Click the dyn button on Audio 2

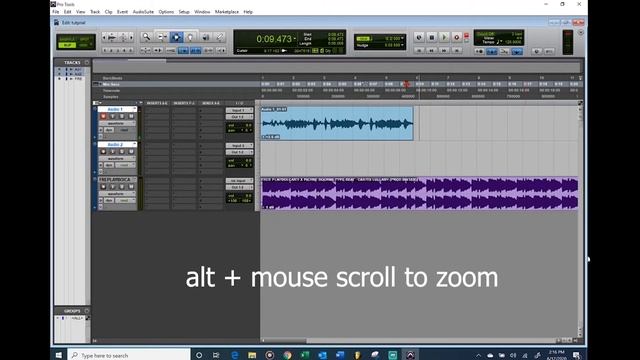(x=109, y=165)
